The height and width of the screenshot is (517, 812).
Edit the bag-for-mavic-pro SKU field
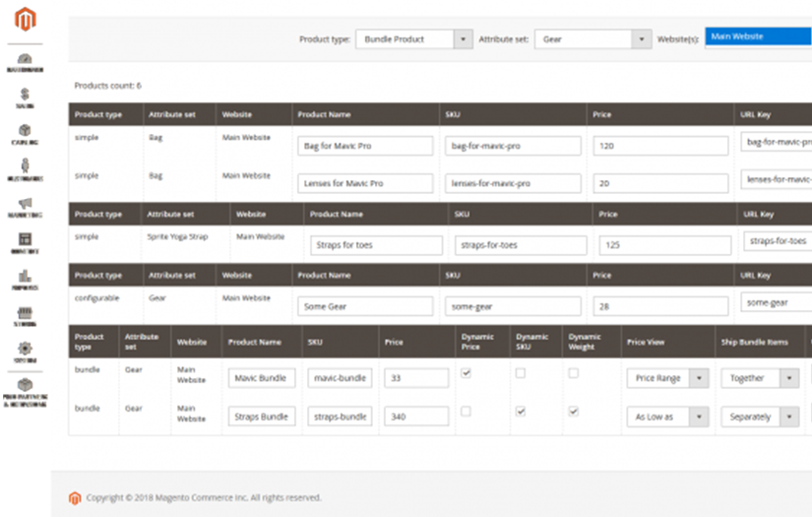tap(513, 146)
